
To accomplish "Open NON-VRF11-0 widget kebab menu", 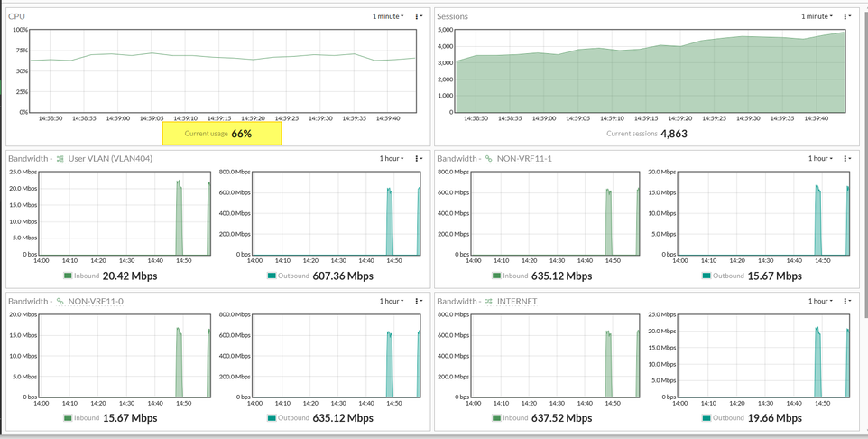I will [418, 302].
